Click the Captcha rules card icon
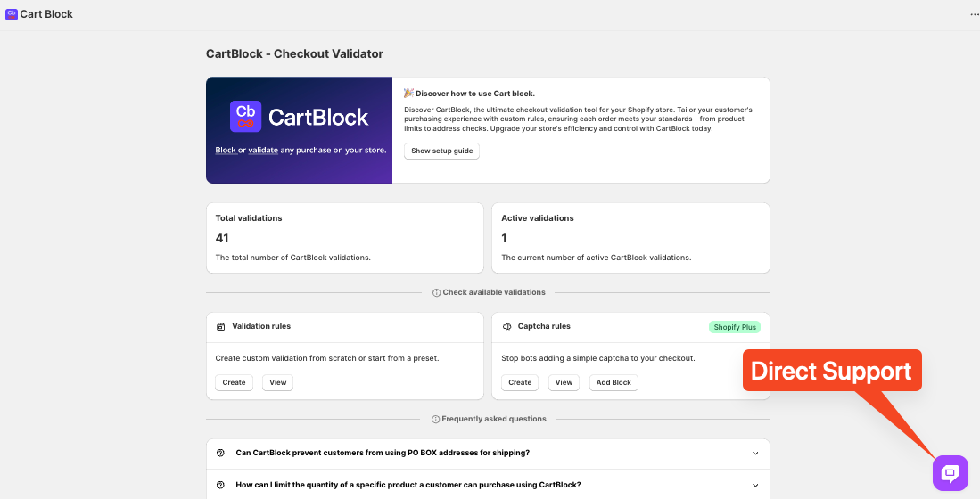 (506, 327)
